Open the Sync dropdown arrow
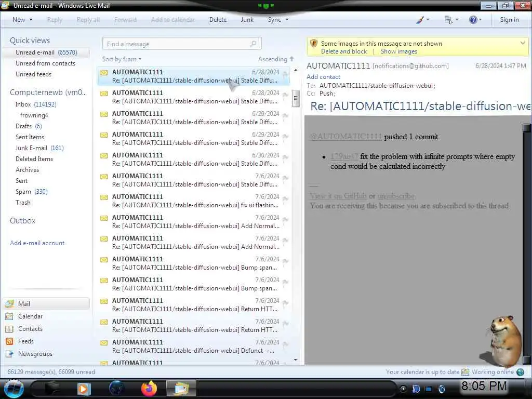The width and height of the screenshot is (532, 399). click(287, 20)
